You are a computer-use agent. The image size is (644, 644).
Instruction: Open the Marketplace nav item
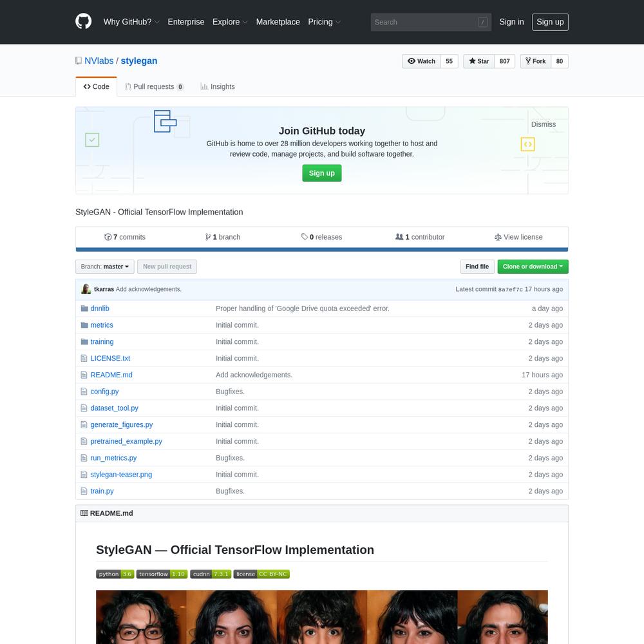coord(278,22)
